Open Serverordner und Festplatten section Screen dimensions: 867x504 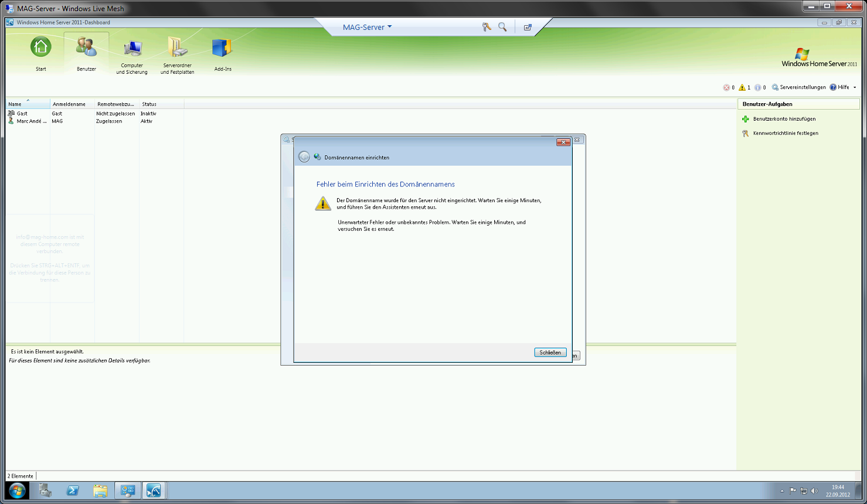(x=177, y=56)
